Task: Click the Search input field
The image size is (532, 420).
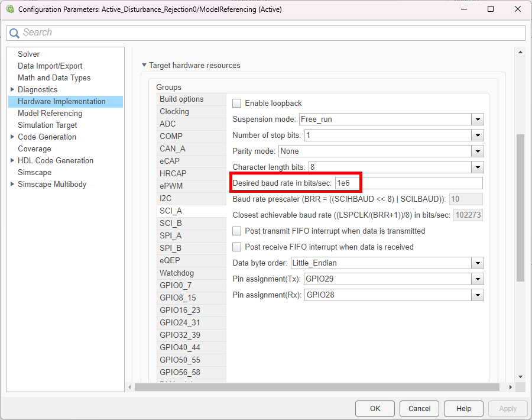Action: click(x=266, y=33)
